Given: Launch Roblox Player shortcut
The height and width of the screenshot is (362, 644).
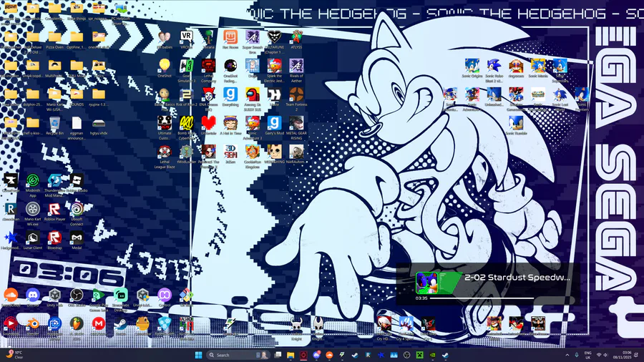Looking at the screenshot, I should 54,211.
